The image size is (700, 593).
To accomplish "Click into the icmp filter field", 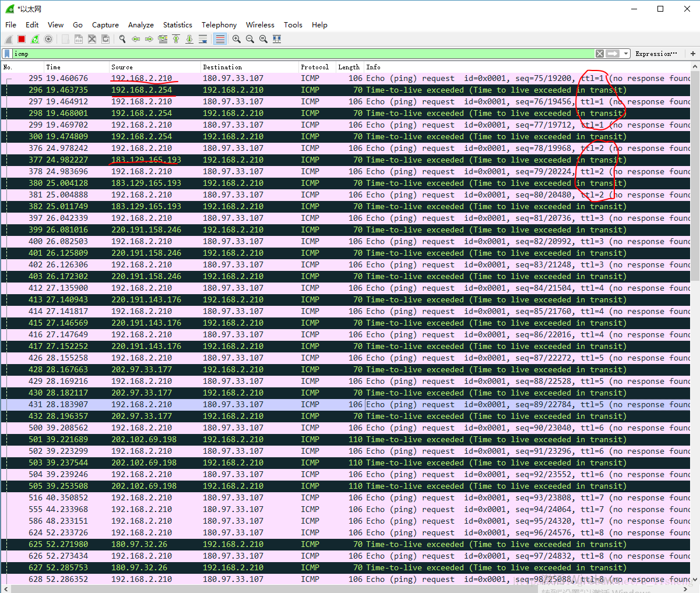I will [x=303, y=54].
